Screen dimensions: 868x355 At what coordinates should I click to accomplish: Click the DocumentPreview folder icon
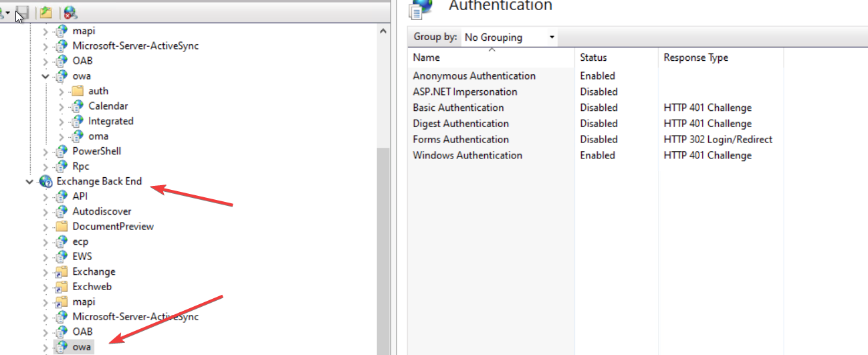pos(62,226)
